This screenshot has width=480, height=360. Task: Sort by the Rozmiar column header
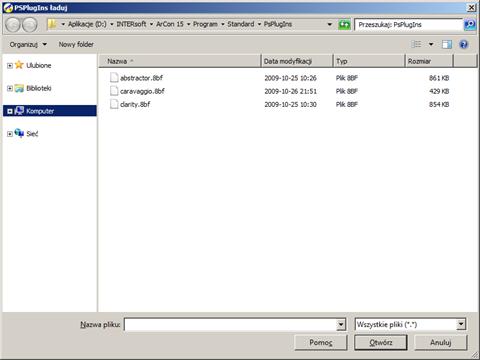coord(429,61)
